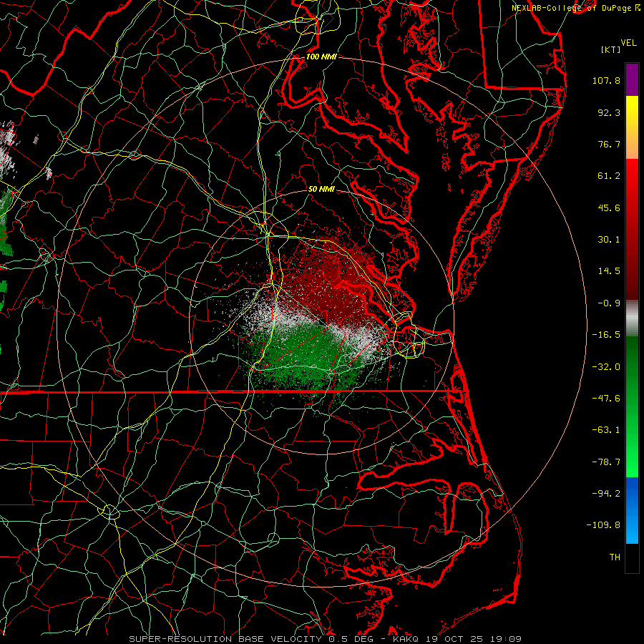Screen dimensions: 644x644
Task: Click the 30.1 legend value
Action: pos(609,240)
